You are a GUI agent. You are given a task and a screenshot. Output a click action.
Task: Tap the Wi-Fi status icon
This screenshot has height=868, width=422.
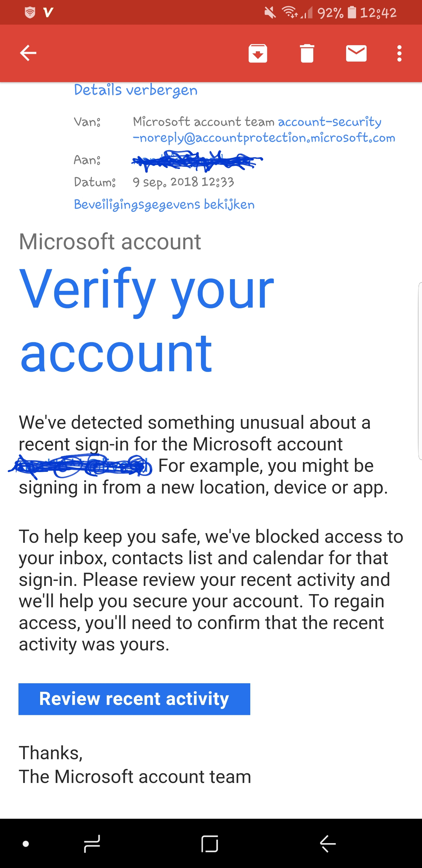(x=290, y=13)
